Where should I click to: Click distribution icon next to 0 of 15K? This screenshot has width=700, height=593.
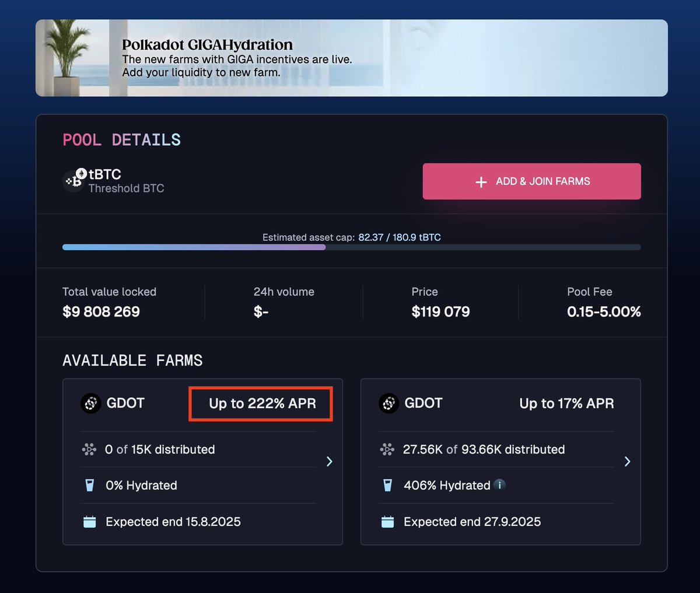(x=89, y=450)
